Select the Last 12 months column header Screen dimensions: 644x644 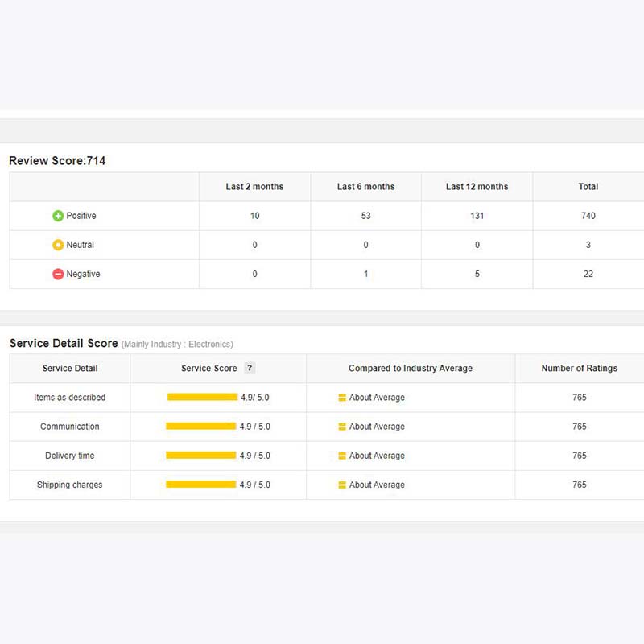477,187
